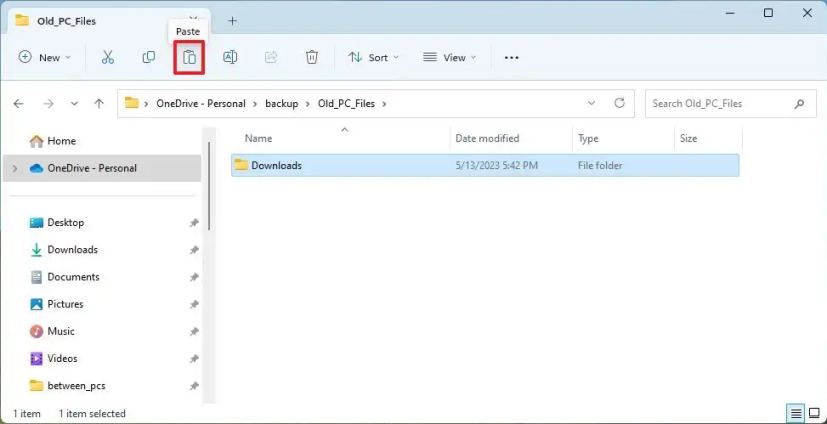Open the View layout dropdown
Image resolution: width=827 pixels, height=424 pixels.
pos(450,57)
